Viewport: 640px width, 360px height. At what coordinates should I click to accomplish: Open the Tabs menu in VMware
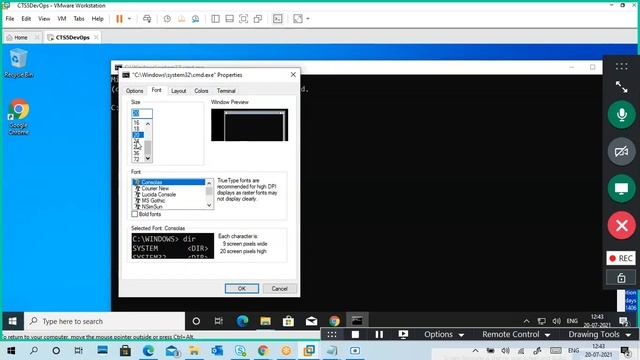pos(79,19)
